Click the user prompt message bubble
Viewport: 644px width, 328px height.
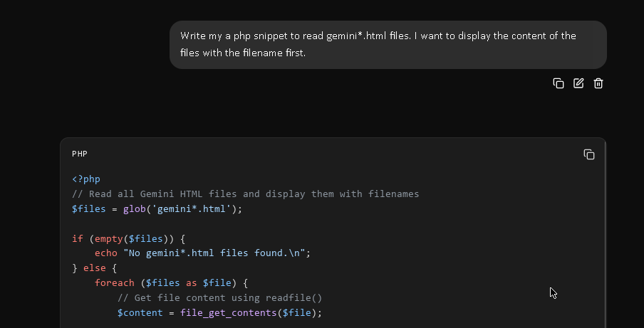pyautogui.click(x=388, y=45)
